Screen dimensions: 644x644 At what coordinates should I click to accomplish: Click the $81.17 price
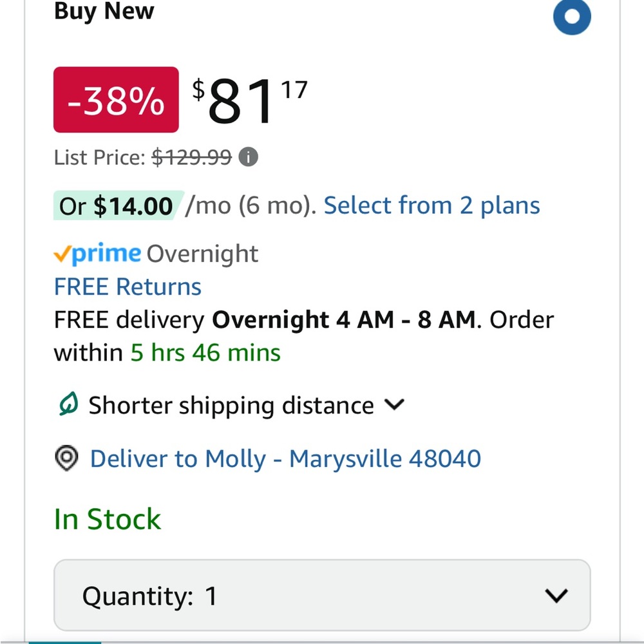pos(250,102)
